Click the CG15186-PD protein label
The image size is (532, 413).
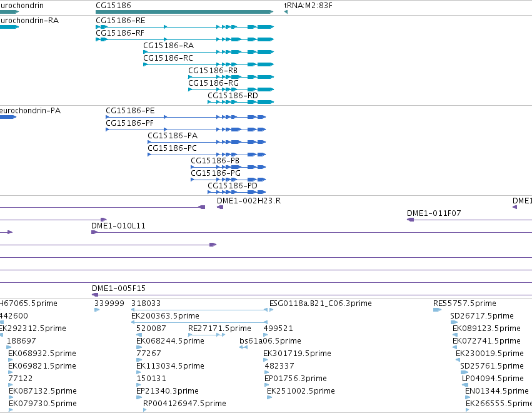(233, 186)
